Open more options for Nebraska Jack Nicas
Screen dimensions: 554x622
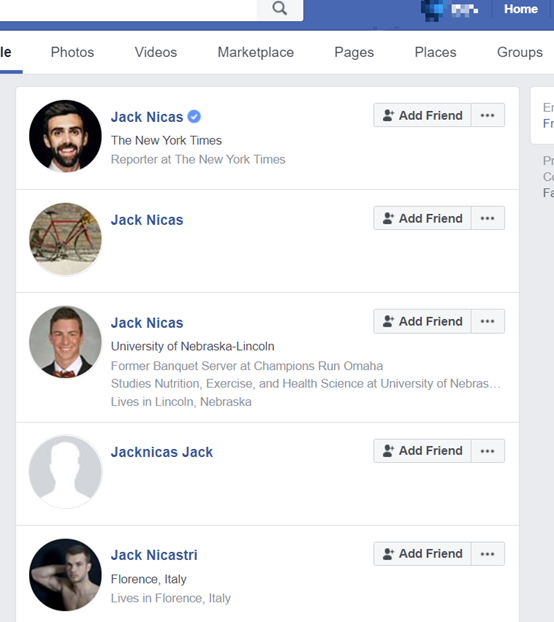click(x=487, y=321)
